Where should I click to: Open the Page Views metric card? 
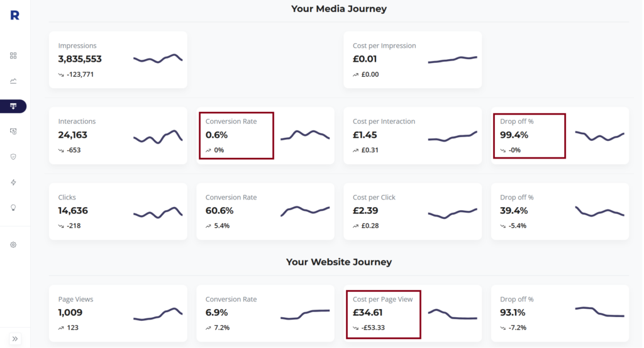pos(118,313)
